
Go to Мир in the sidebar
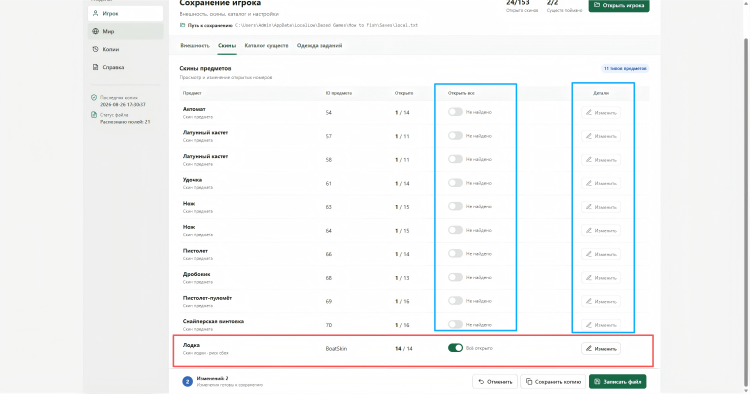tap(125, 31)
